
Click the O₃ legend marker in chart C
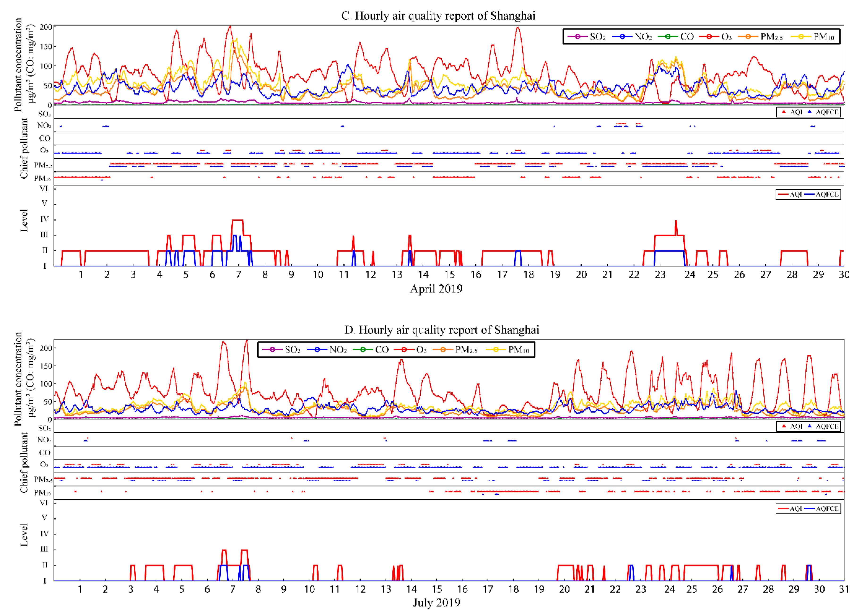709,37
